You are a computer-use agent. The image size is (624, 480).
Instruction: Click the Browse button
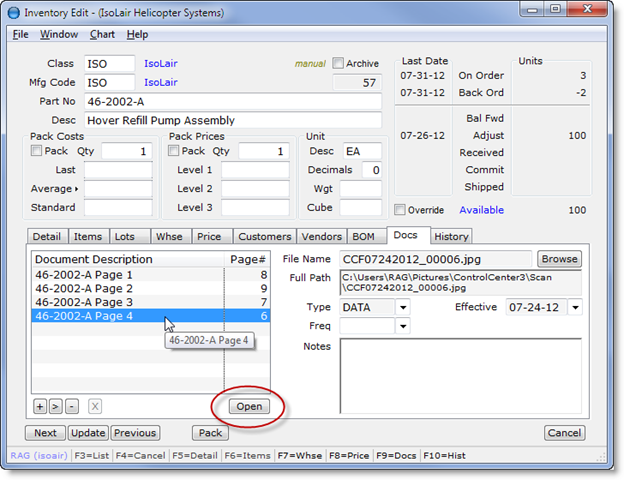pos(559,259)
